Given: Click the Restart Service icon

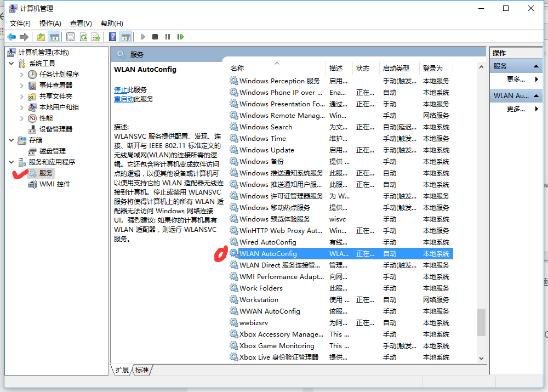Looking at the screenshot, I should click(x=180, y=37).
